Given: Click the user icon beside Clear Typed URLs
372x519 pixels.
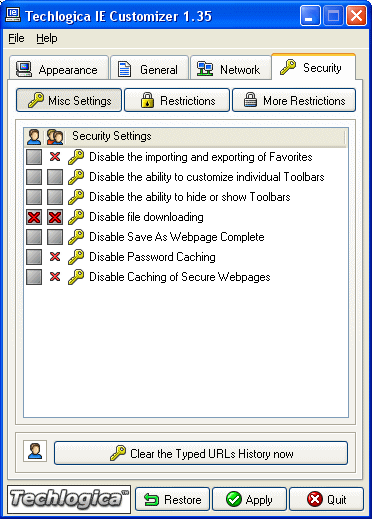Looking at the screenshot, I should tap(35, 451).
